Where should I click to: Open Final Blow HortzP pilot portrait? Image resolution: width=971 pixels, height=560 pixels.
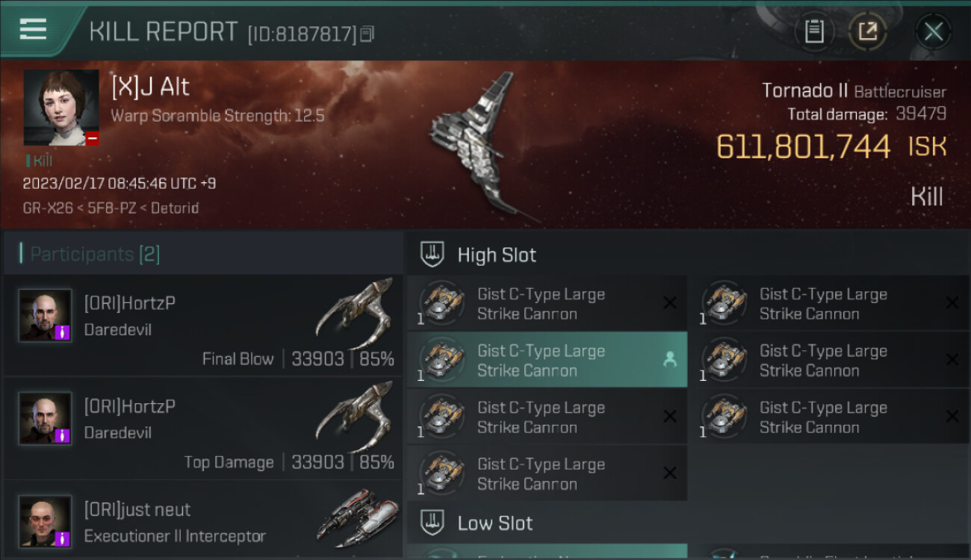[46, 316]
